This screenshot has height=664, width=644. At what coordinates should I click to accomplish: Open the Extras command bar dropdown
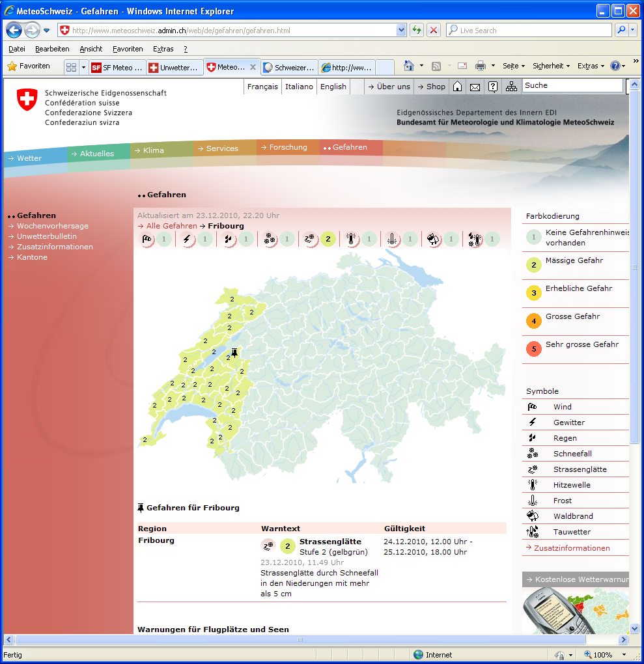point(591,66)
